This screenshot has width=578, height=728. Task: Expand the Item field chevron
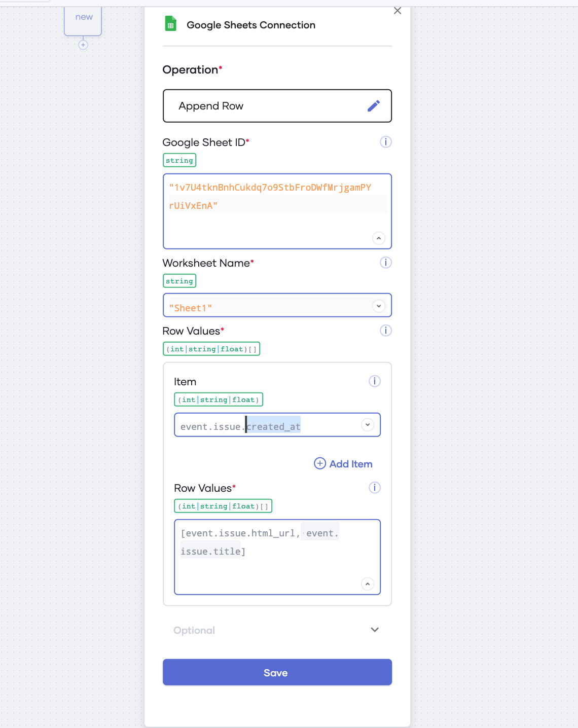tap(368, 425)
